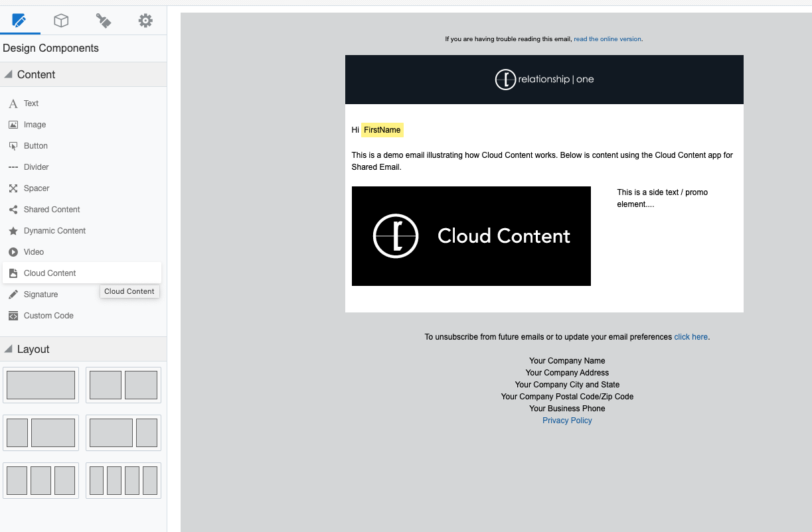Click the Custom Code label
Viewport: 812px width, 532px height.
coord(48,316)
